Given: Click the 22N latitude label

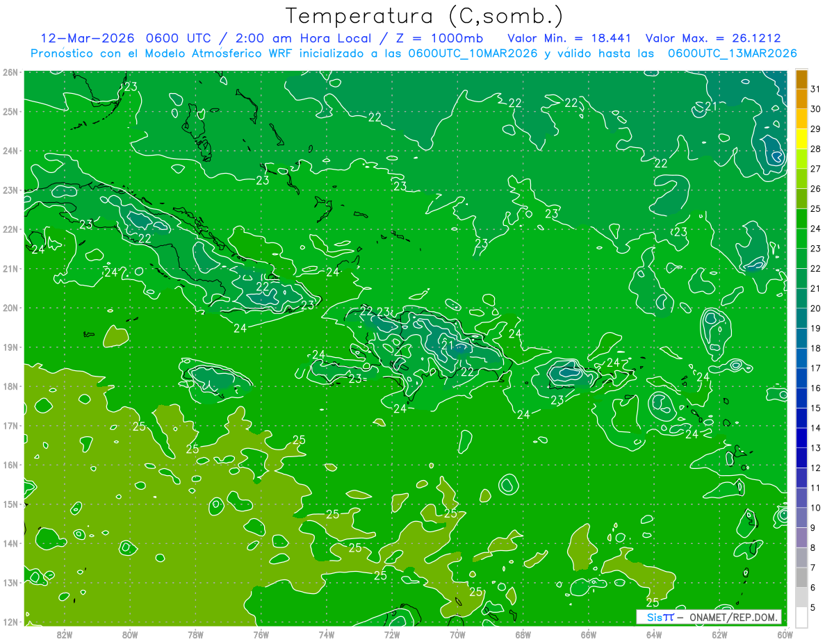Looking at the screenshot, I should pyautogui.click(x=10, y=229).
